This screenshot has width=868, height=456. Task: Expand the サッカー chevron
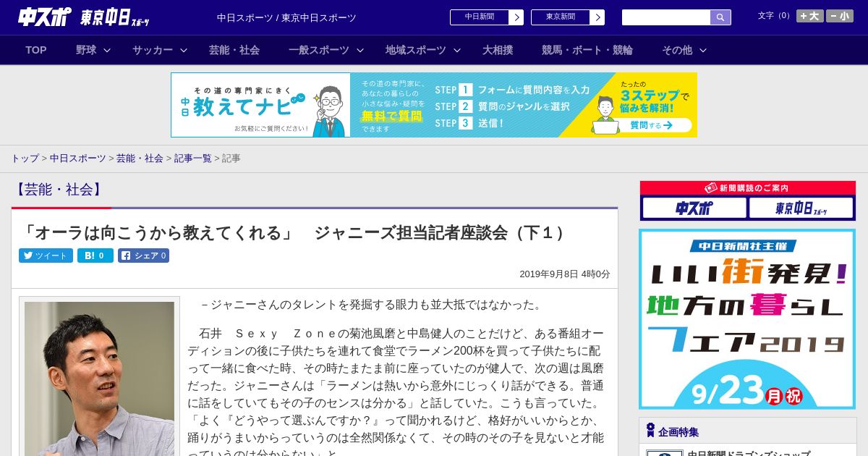tap(184, 50)
